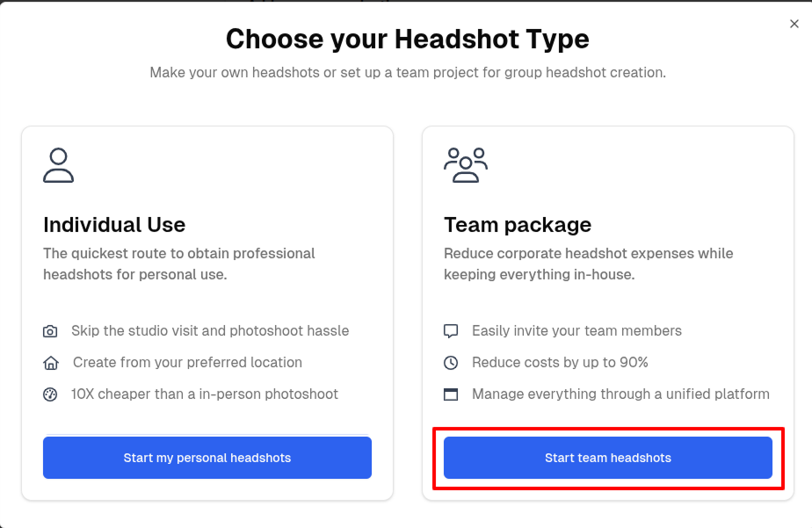
Task: Click the speedometer icon next to 10X cheaper text
Action: coord(51,394)
